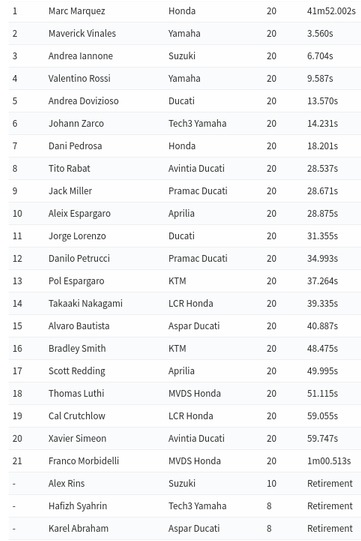Select Johann Zarco's team Tech3 Yamaha
Screen dimensions: 361x541
pyautogui.click(x=197, y=123)
